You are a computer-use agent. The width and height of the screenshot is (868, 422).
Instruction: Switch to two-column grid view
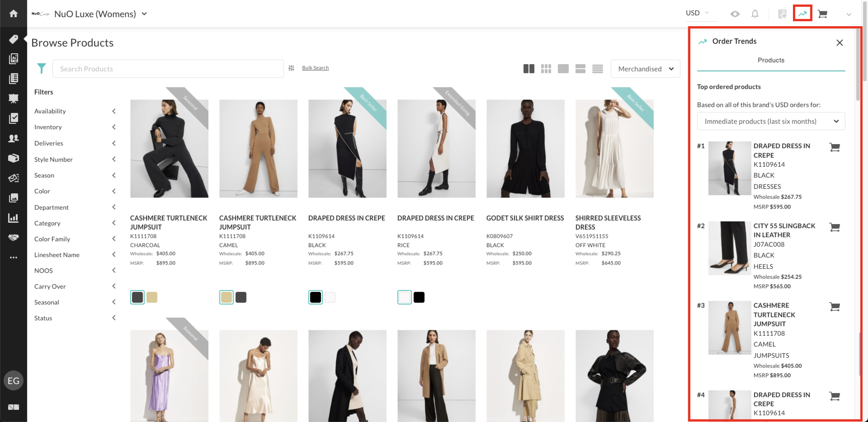tap(529, 69)
